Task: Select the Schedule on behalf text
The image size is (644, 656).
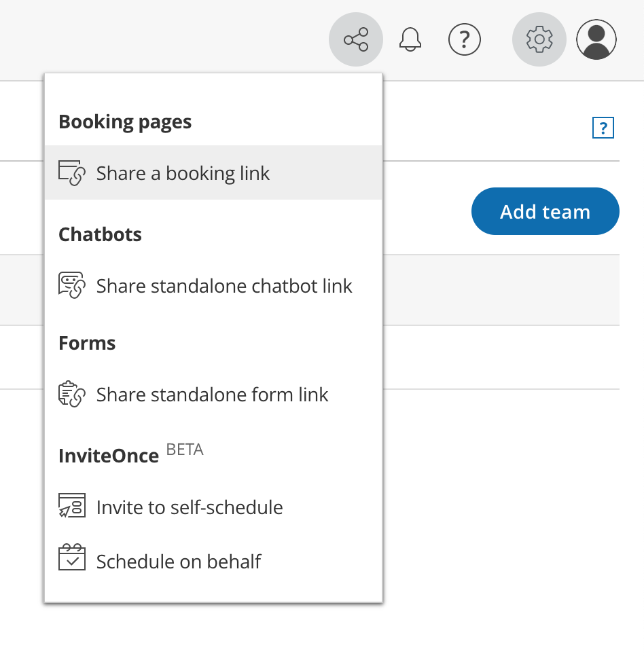Action: [179, 562]
